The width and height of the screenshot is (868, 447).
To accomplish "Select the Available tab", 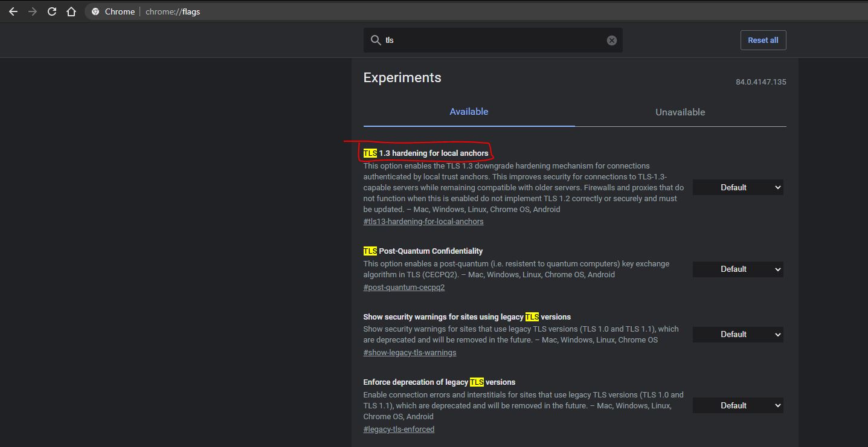I will click(x=469, y=112).
